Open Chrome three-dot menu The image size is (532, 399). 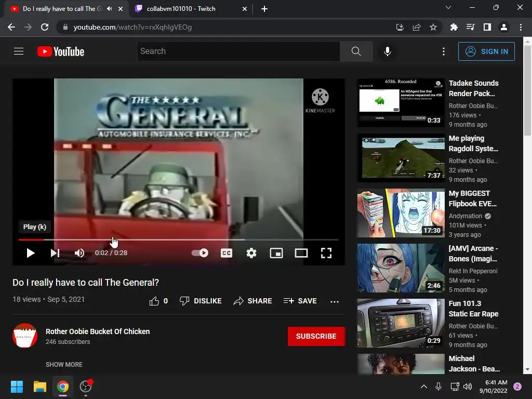[x=521, y=27]
